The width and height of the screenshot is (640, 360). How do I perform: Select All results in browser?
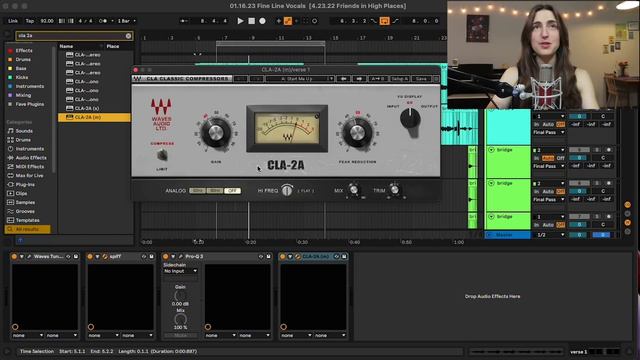[27, 229]
